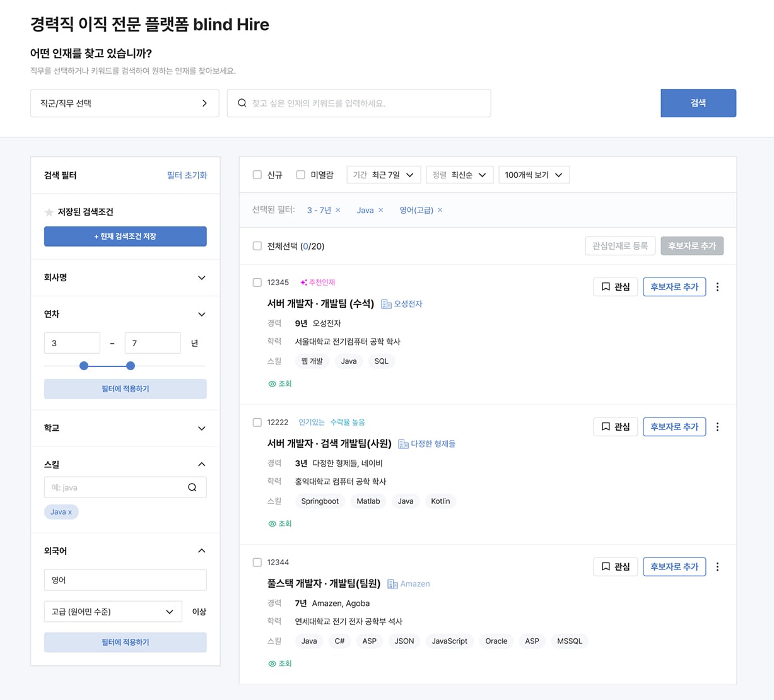Viewport: 774px width, 700px height.
Task: Click the 조회 eye icon under candidate 12344
Action: point(273,663)
